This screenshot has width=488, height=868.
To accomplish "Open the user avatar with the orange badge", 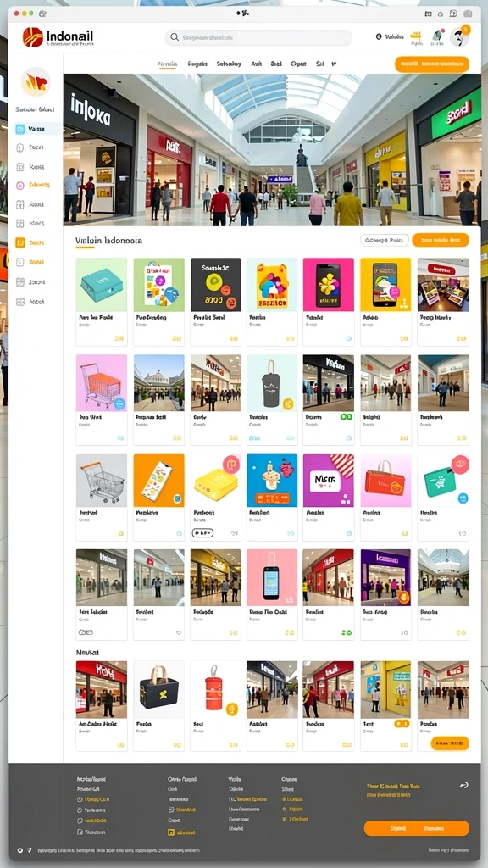I will click(x=459, y=36).
